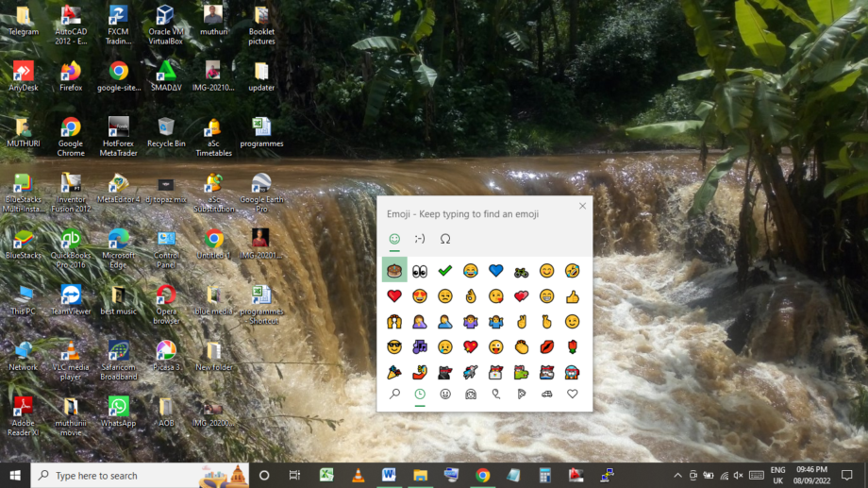Viewport: 868px width, 488px height.
Task: Open the 09:46 PM clock and calendar
Action: 811,476
